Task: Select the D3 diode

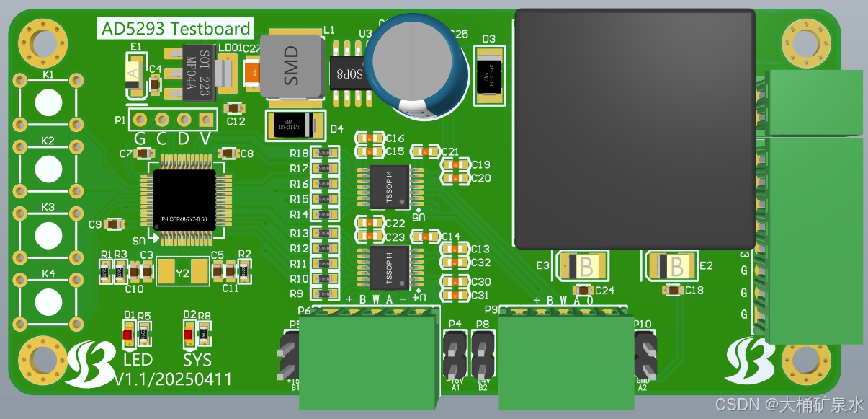Action: [x=491, y=74]
